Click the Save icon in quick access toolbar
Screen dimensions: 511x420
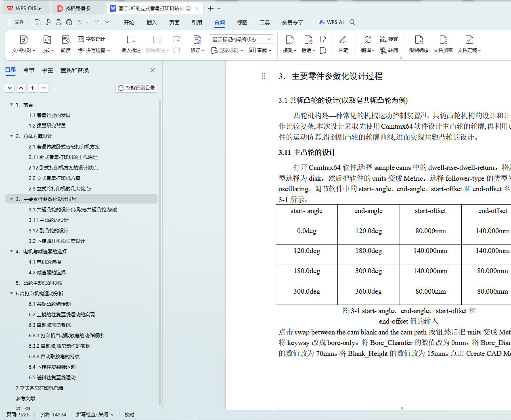click(38, 22)
